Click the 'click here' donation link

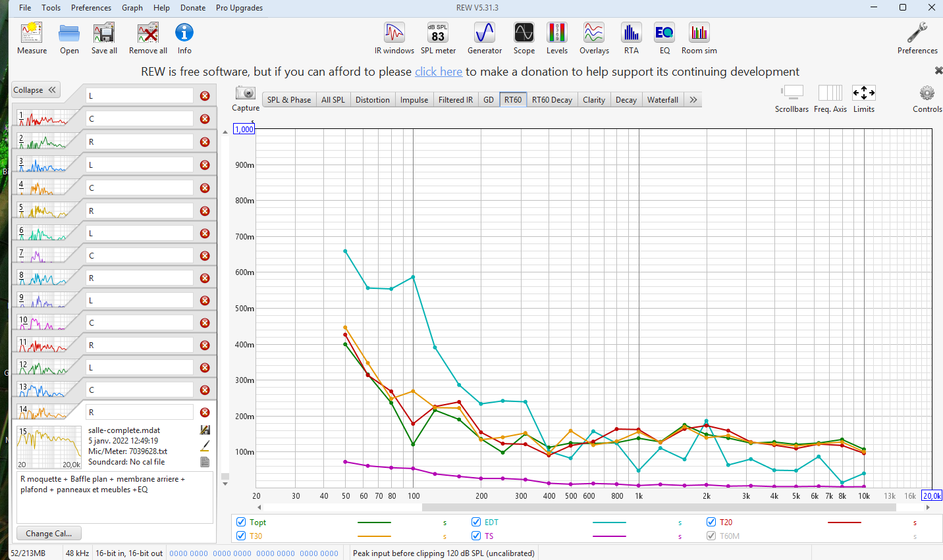(x=439, y=72)
